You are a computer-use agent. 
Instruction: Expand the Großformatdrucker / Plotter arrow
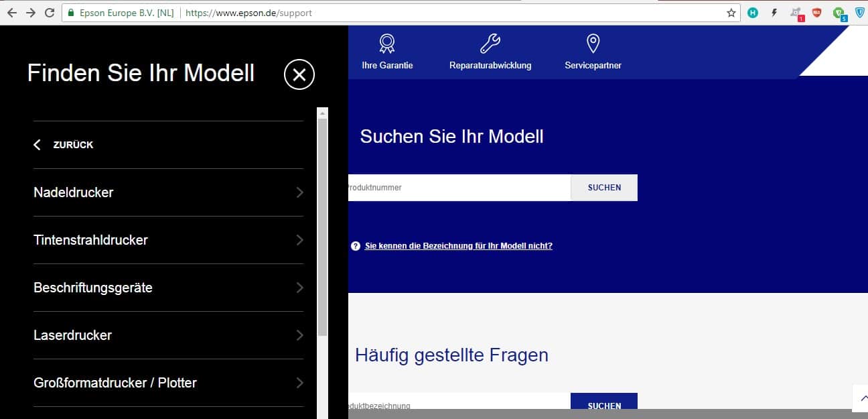(x=299, y=383)
